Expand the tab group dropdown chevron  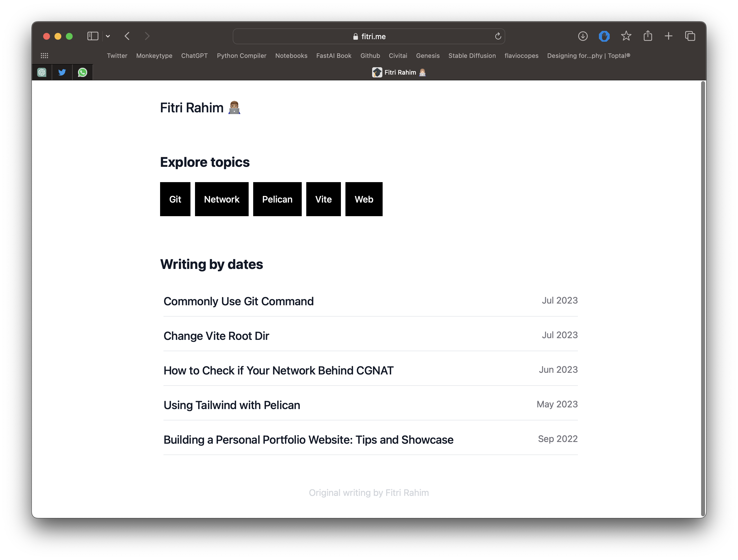pyautogui.click(x=108, y=36)
